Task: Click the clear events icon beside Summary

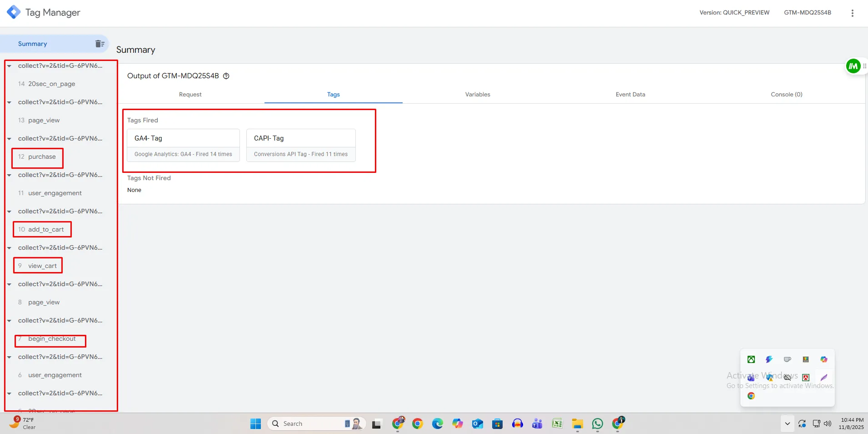Action: tap(100, 44)
